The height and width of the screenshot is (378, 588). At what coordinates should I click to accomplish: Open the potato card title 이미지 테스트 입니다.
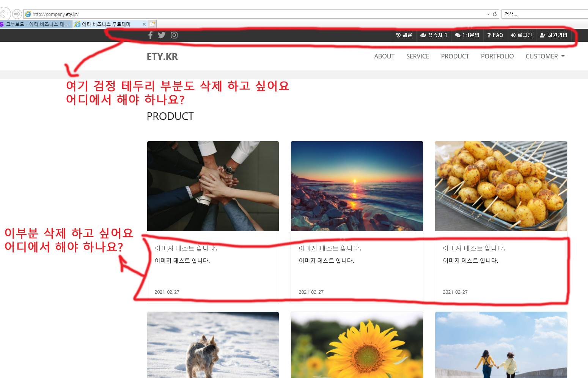tap(475, 248)
